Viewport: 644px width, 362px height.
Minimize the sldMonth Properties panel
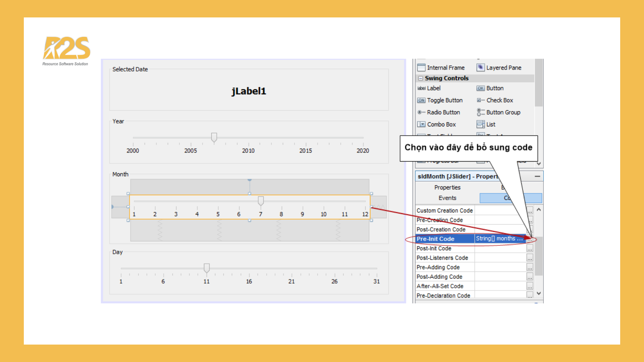pyautogui.click(x=537, y=176)
